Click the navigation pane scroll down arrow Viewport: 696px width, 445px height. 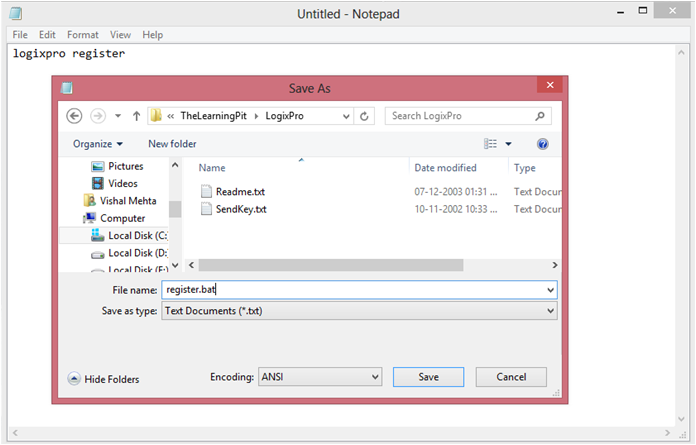click(x=175, y=265)
